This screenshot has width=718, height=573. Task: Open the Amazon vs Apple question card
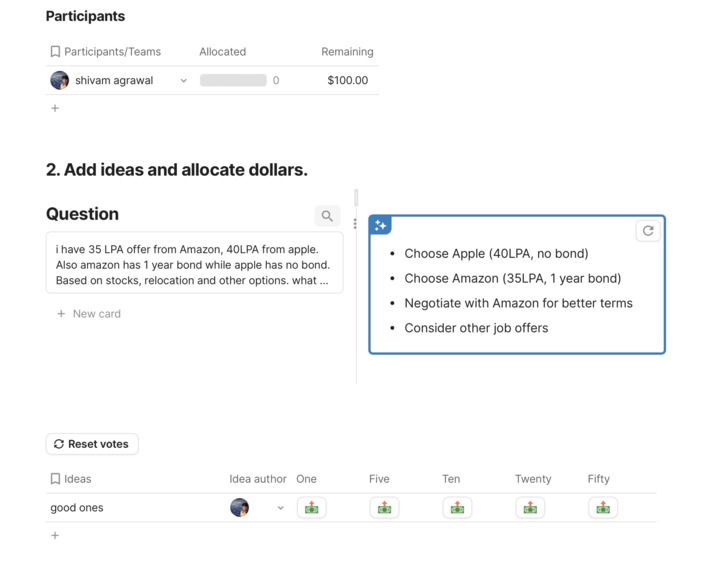[x=195, y=262]
